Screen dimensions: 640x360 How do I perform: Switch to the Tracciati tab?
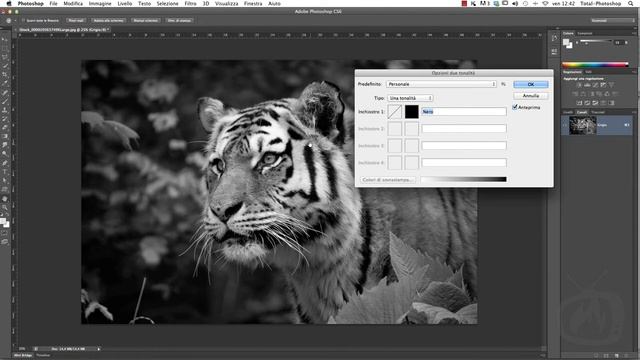(598, 112)
